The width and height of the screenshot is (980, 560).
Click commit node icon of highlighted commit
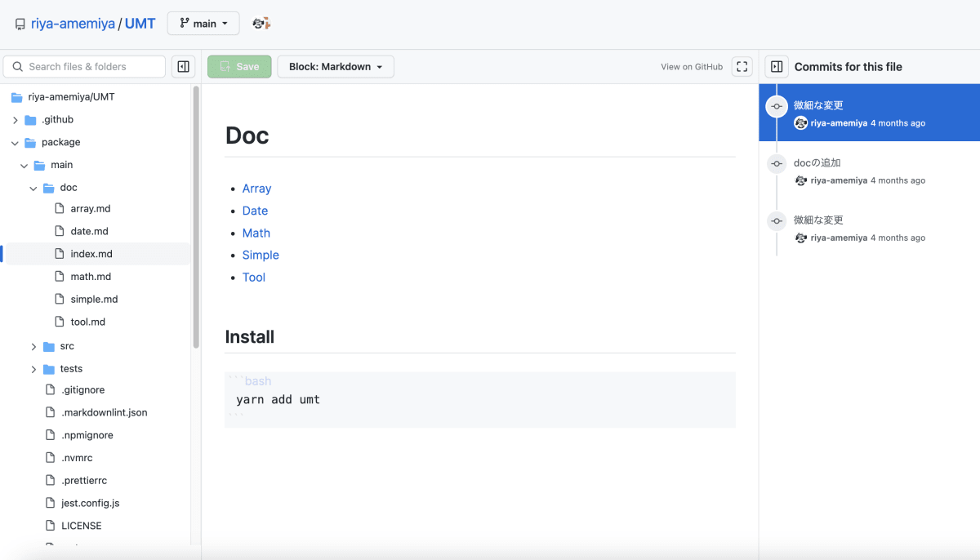tap(777, 106)
